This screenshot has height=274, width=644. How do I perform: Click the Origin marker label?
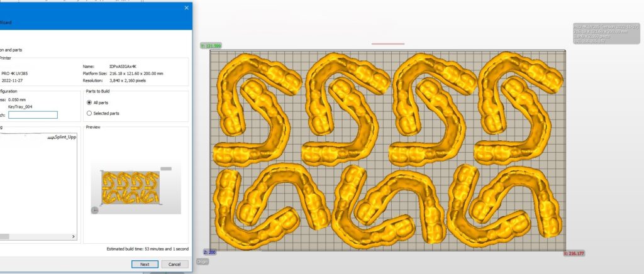click(203, 261)
